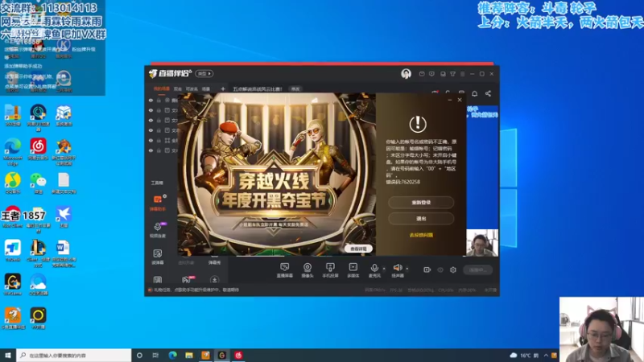
Task: Open WeChat desktop shortcut
Action: coord(38,183)
